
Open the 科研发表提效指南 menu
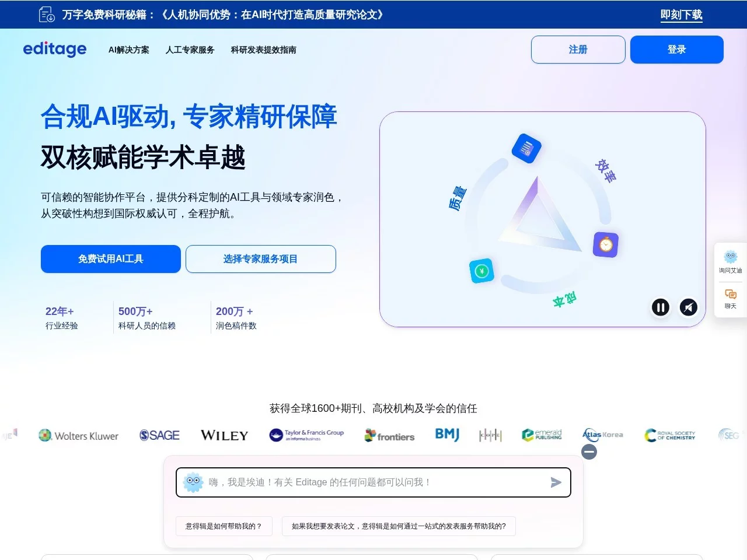coord(263,50)
